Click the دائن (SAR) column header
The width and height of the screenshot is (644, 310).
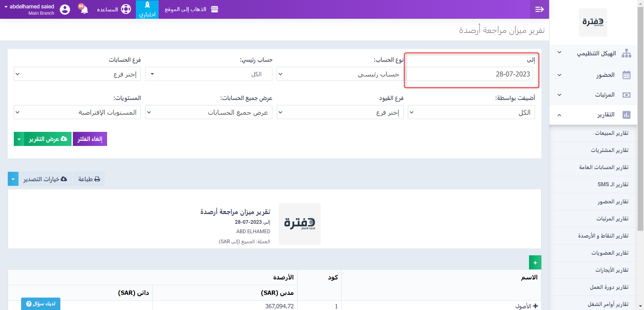(x=133, y=293)
